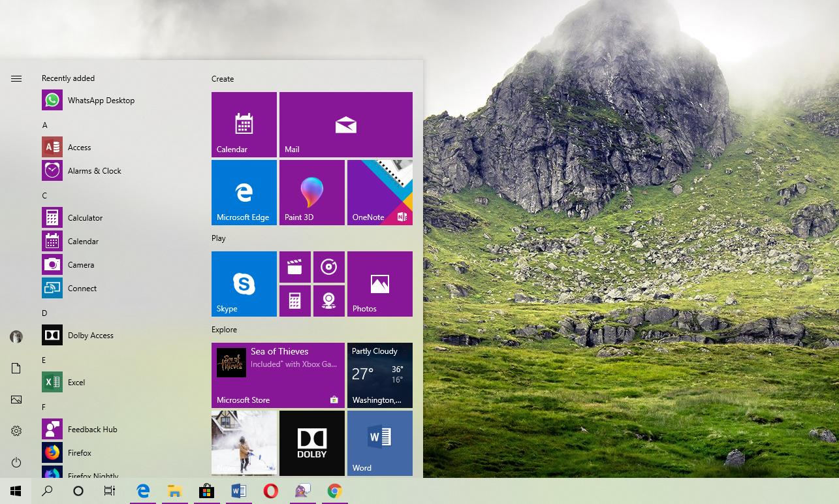The width and height of the screenshot is (839, 504).
Task: Click the Cortana circle on the taskbar
Action: coord(78,490)
